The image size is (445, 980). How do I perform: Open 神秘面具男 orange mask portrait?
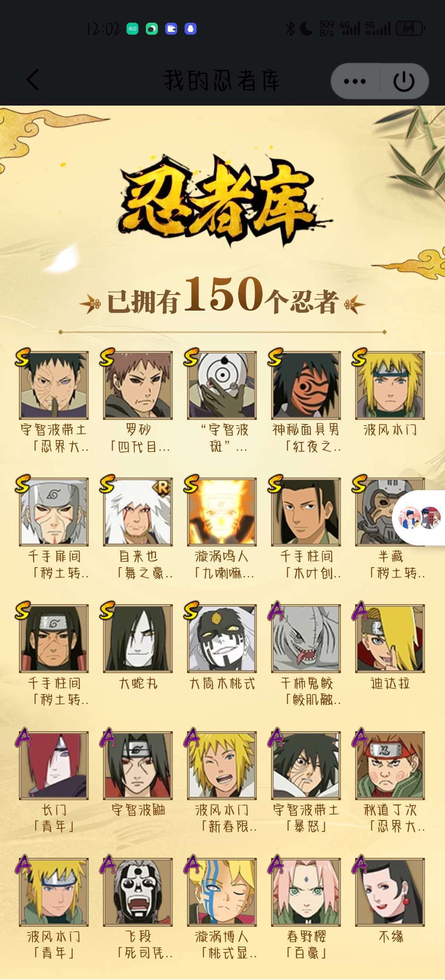pyautogui.click(x=306, y=385)
